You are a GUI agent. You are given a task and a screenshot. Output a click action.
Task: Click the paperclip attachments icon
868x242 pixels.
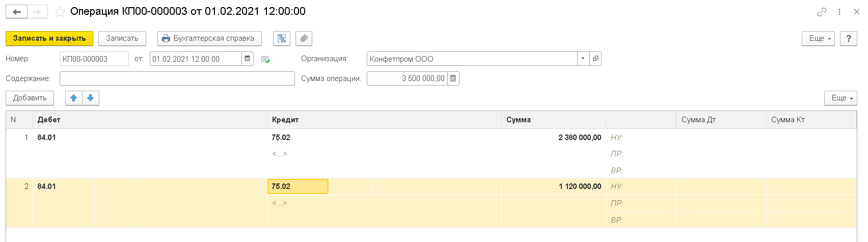(304, 39)
